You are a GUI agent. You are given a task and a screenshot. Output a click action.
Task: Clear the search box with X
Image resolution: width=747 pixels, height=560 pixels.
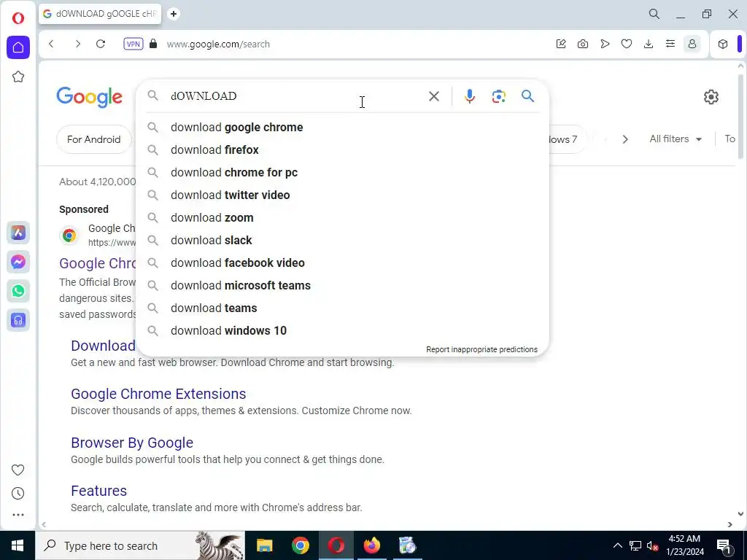pyautogui.click(x=433, y=96)
